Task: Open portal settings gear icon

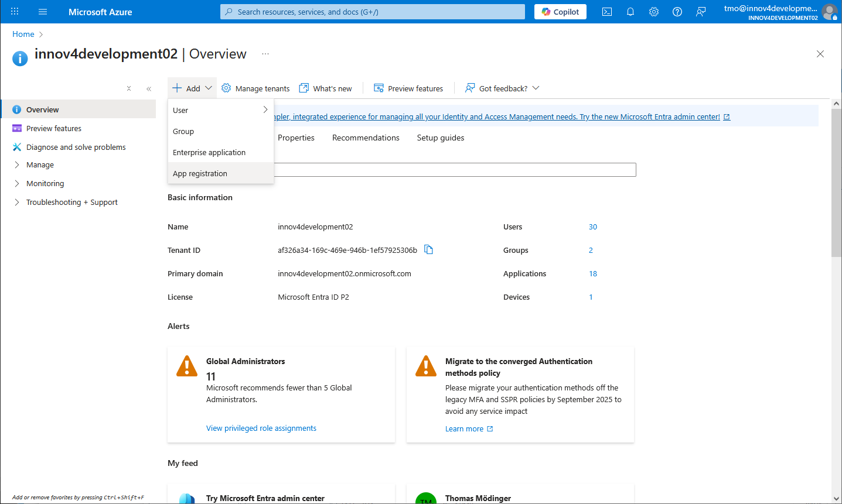Action: coord(654,12)
